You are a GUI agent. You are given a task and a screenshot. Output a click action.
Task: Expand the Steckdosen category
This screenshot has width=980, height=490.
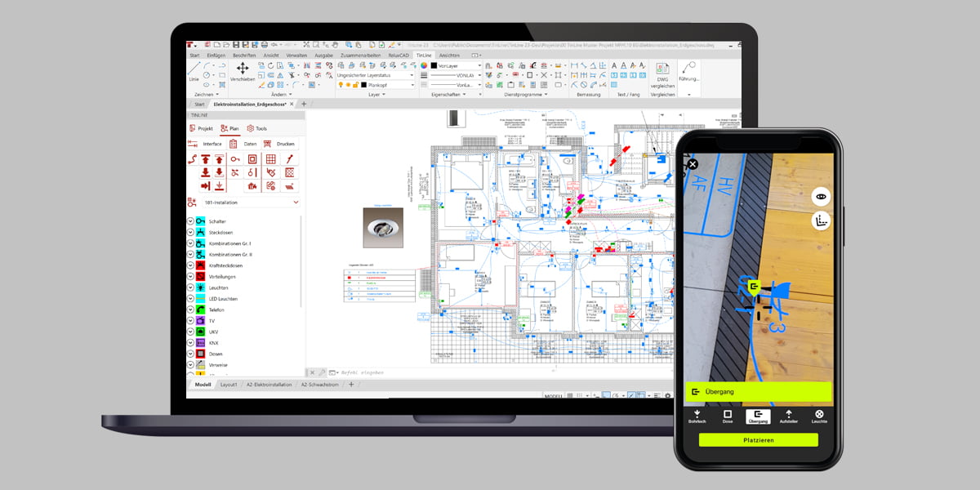(x=191, y=233)
